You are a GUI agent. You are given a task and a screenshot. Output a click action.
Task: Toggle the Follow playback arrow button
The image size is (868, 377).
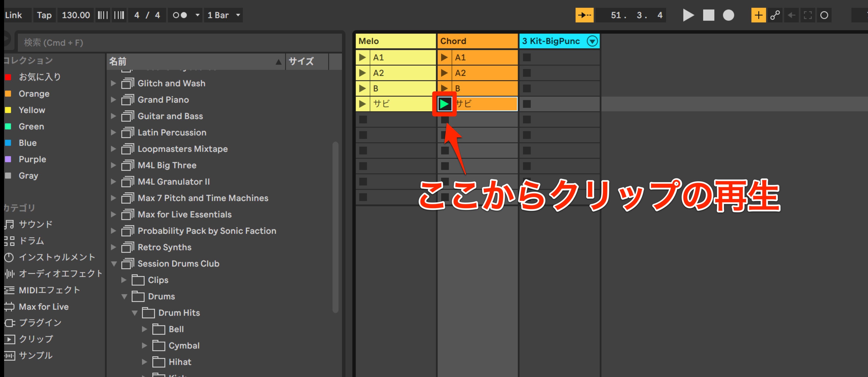[584, 15]
